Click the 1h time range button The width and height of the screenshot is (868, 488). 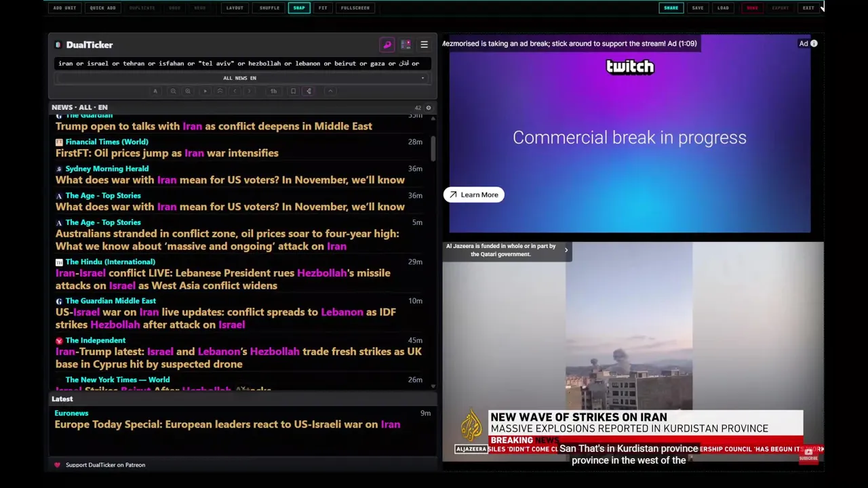click(x=273, y=91)
